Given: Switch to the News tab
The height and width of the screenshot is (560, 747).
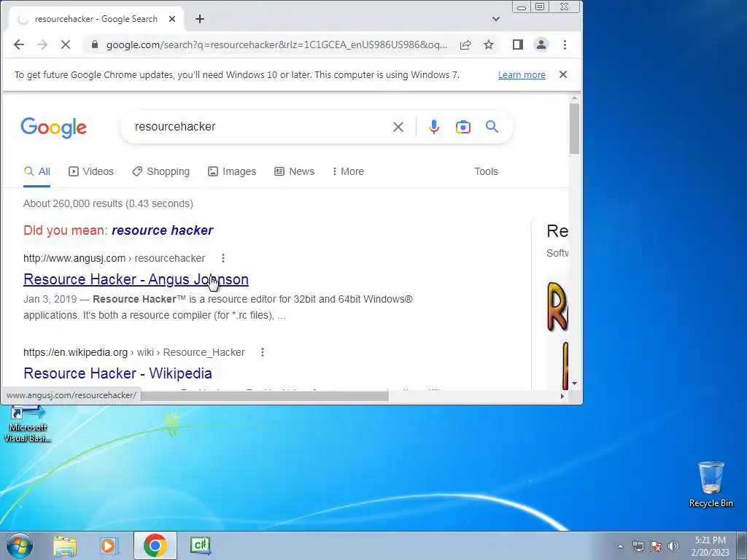Looking at the screenshot, I should [x=295, y=171].
